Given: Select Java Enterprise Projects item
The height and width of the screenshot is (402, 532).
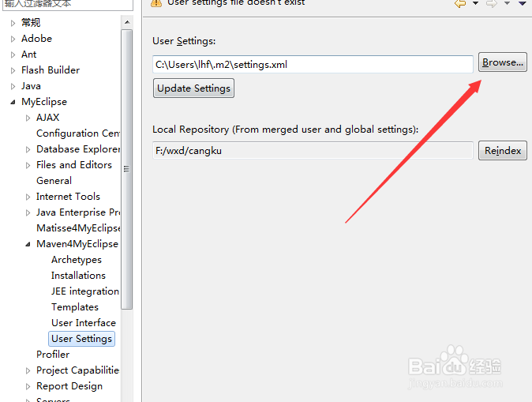Looking at the screenshot, I should 78,212.
